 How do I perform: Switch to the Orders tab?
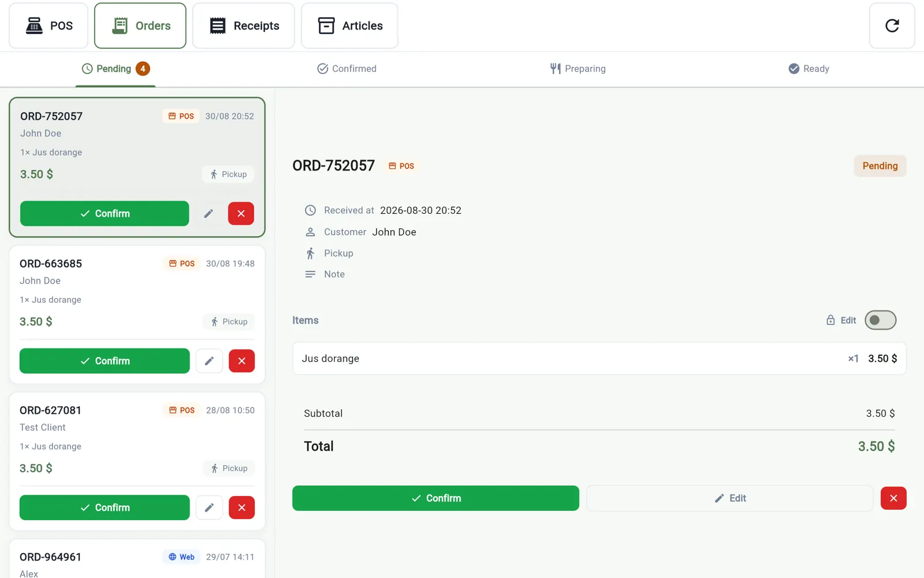click(140, 25)
